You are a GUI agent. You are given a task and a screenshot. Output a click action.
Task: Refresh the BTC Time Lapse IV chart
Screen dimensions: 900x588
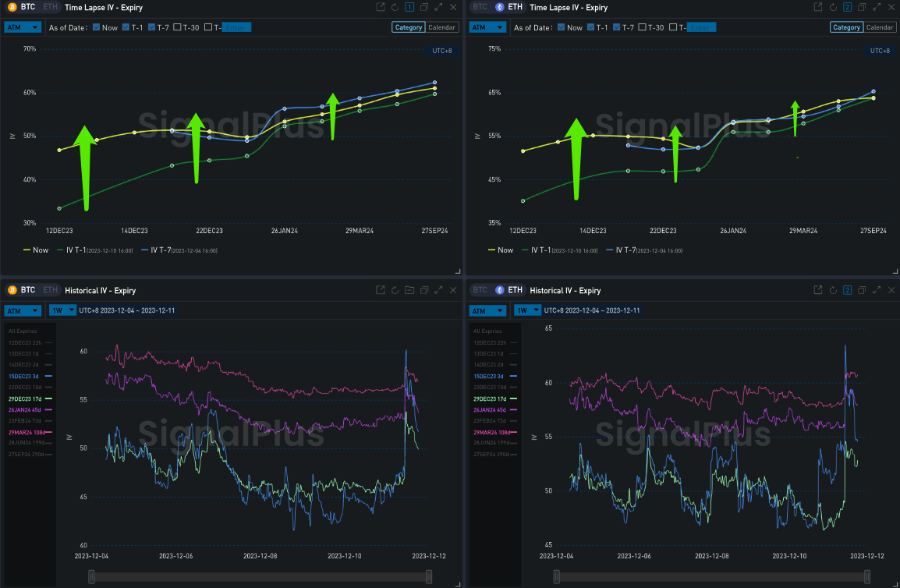click(x=395, y=7)
